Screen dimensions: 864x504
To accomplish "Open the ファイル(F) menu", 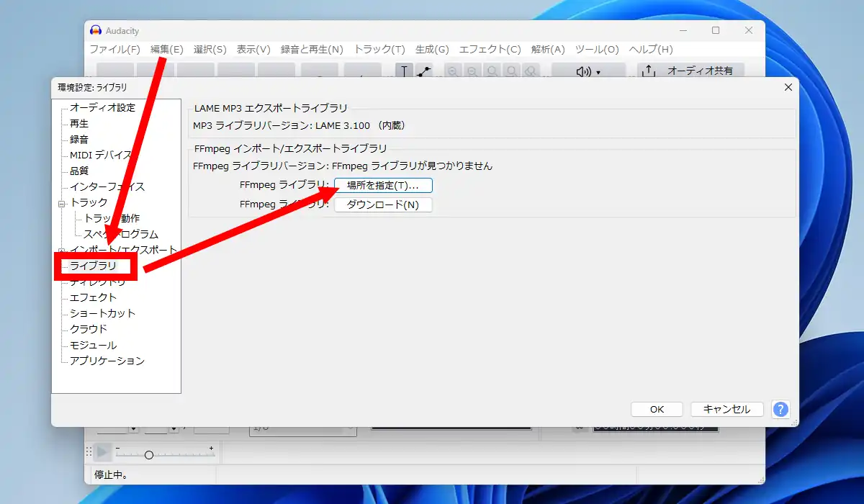I will click(114, 49).
